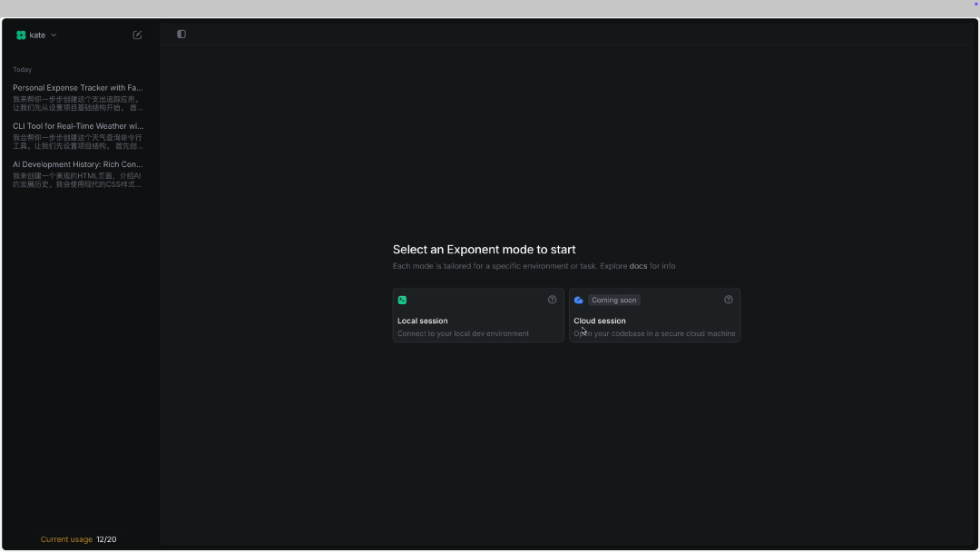980x552 pixels.
Task: Click the Select an Exponent mode heading
Action: 484,250
